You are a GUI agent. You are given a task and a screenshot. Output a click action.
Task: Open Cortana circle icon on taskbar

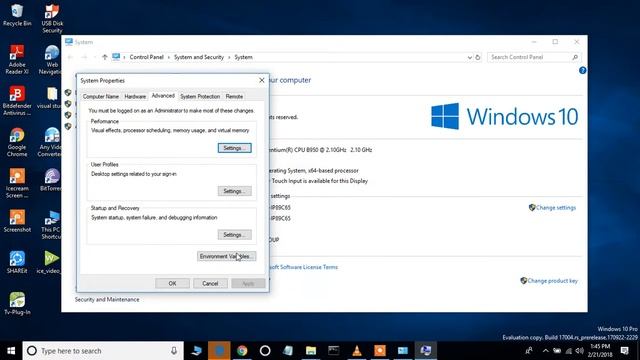pos(265,351)
